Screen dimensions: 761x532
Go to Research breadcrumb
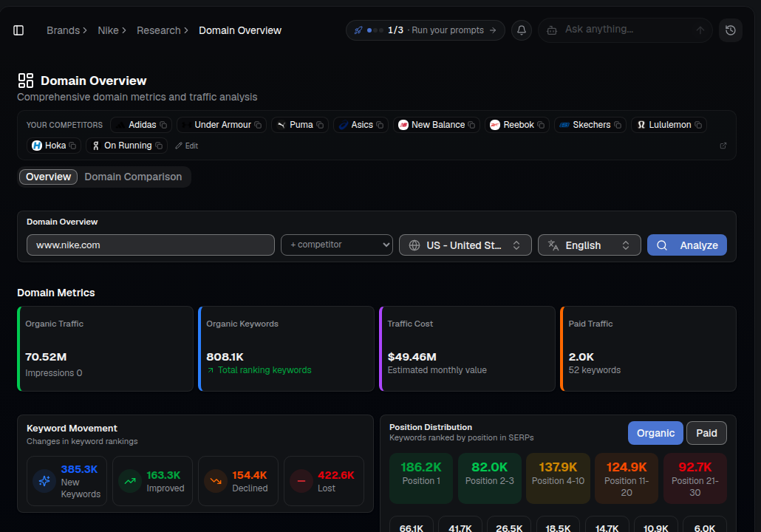(159, 30)
